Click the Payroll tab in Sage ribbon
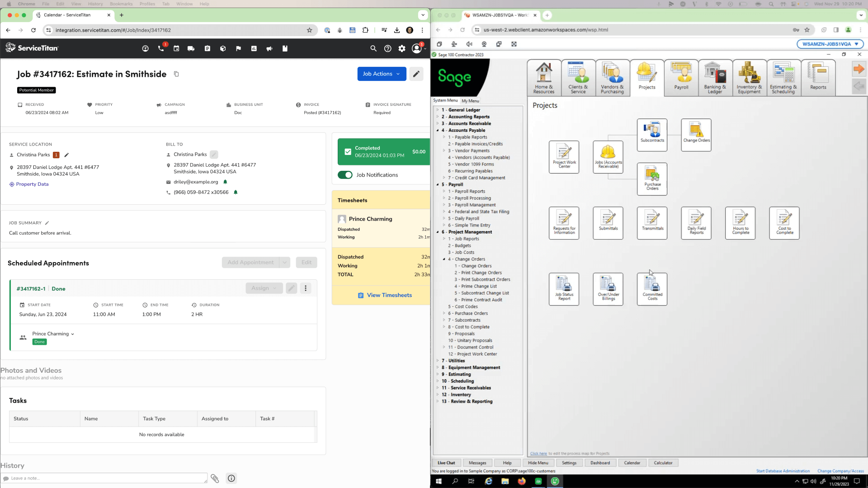 tap(681, 77)
